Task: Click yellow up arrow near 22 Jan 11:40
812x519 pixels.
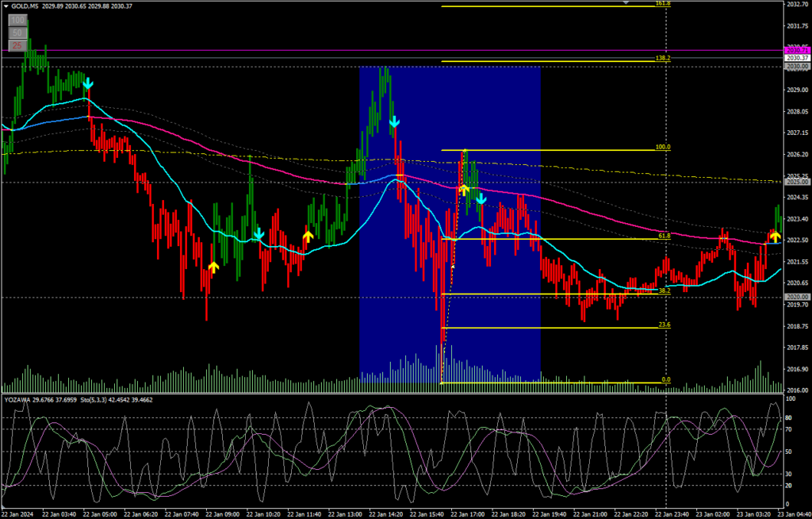Action: tap(308, 236)
